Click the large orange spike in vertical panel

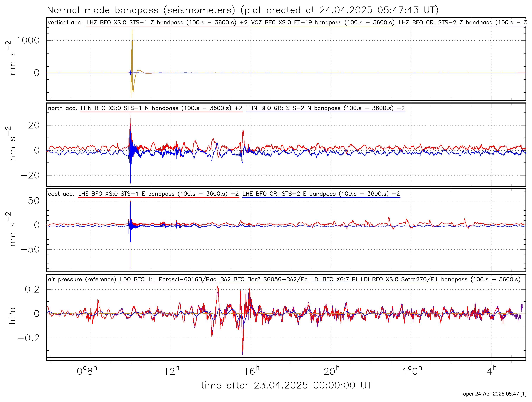[132, 64]
